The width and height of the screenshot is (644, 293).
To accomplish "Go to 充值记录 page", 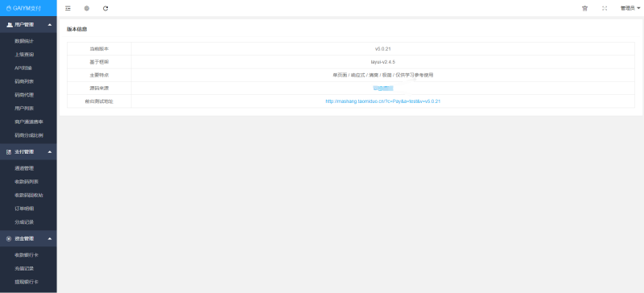I will point(24,269).
